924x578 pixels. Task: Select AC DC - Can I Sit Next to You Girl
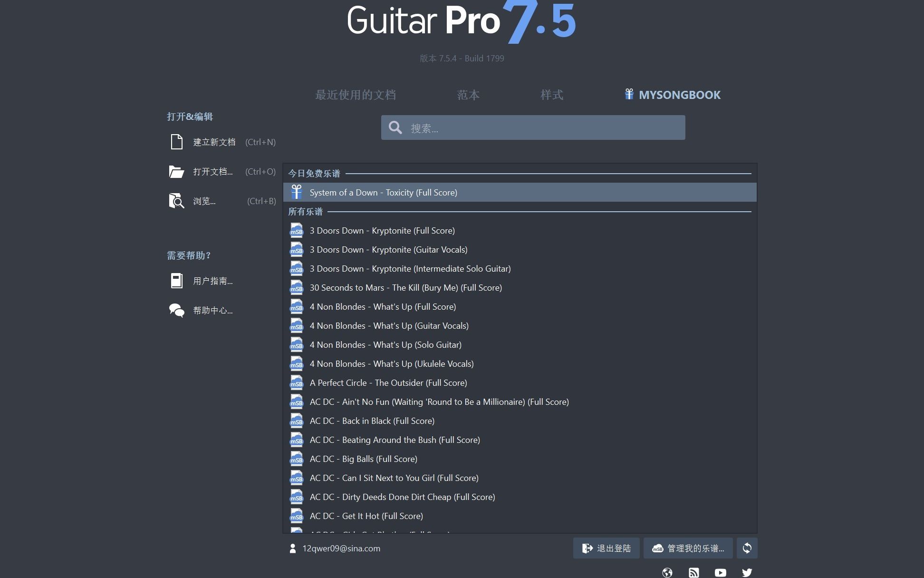click(x=520, y=478)
